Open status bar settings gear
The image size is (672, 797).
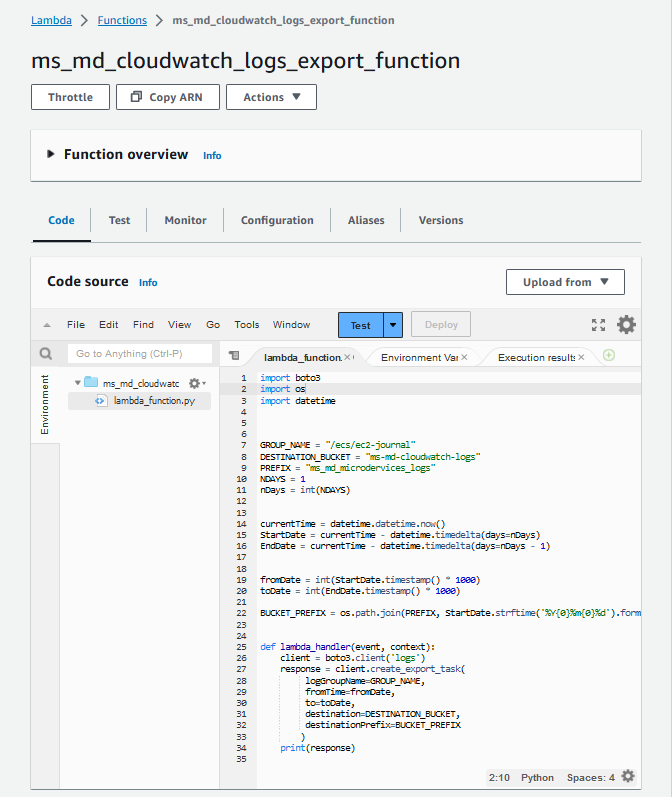[628, 776]
